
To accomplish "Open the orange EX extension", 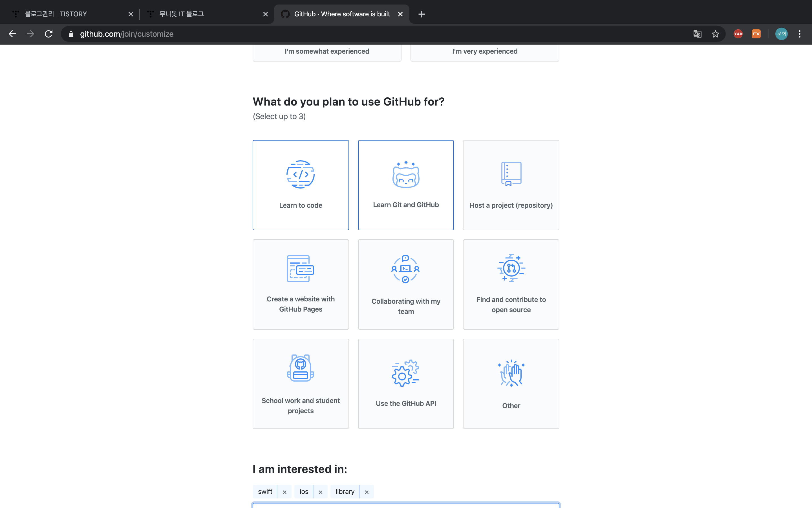I will [756, 34].
